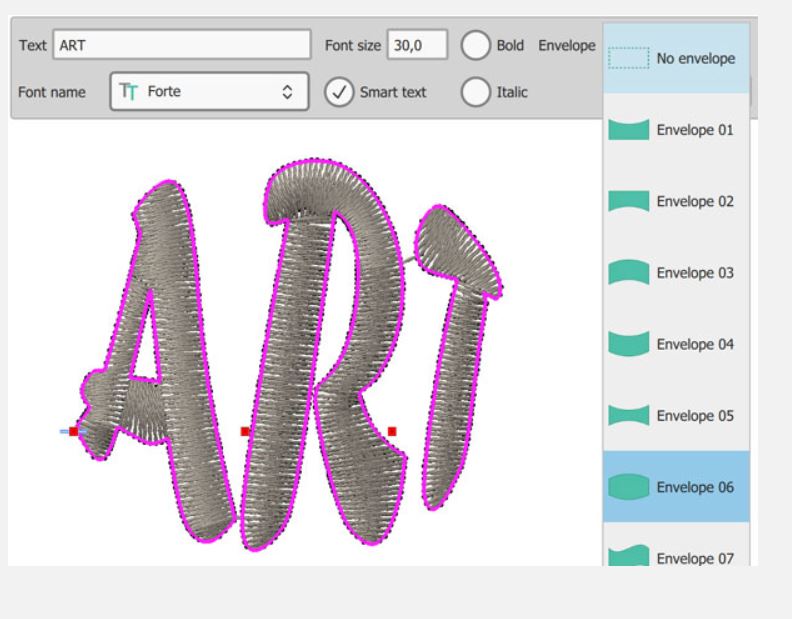Choose the Envelope 03 shape icon

(628, 272)
